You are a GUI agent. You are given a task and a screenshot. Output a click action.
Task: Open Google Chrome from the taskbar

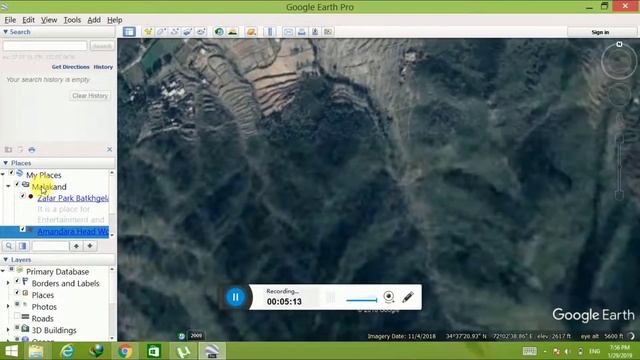coord(125,351)
